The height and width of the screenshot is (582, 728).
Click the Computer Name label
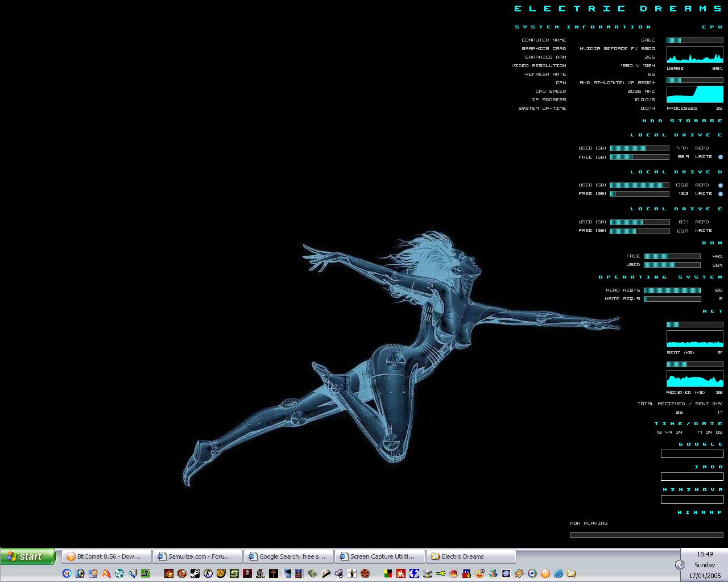click(544, 40)
